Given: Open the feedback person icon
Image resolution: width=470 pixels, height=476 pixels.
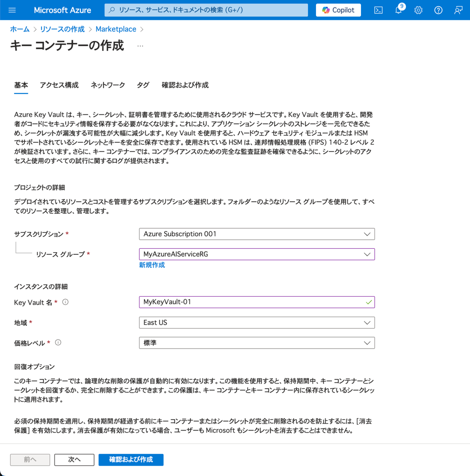Looking at the screenshot, I should (458, 10).
